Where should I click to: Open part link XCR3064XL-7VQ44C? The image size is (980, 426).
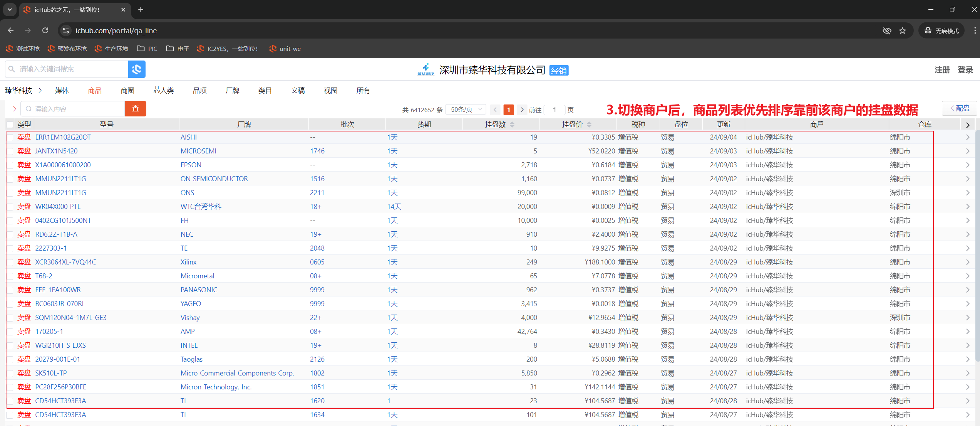[65, 262]
